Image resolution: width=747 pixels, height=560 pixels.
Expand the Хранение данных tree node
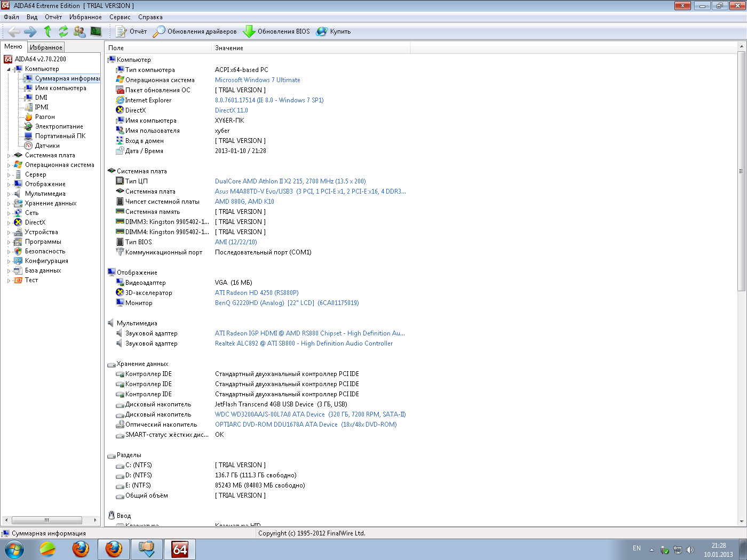click(x=9, y=204)
